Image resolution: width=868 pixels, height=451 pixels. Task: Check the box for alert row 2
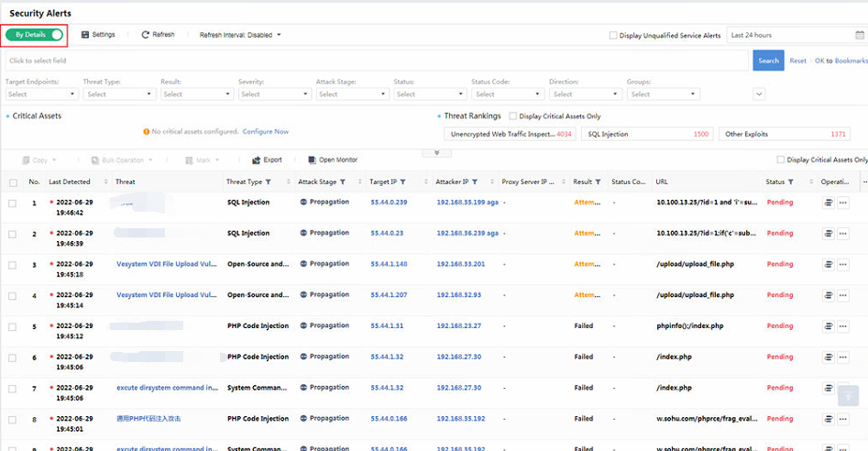pyautogui.click(x=13, y=234)
